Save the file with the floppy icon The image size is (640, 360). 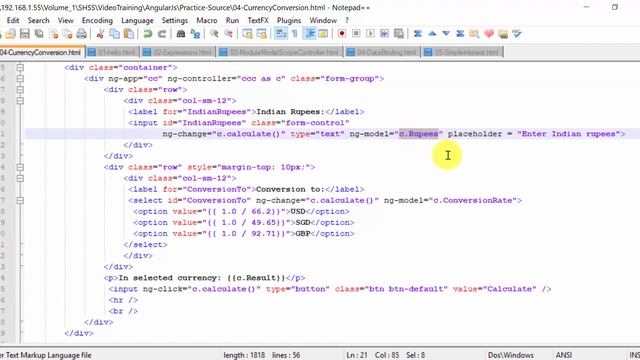point(25,34)
